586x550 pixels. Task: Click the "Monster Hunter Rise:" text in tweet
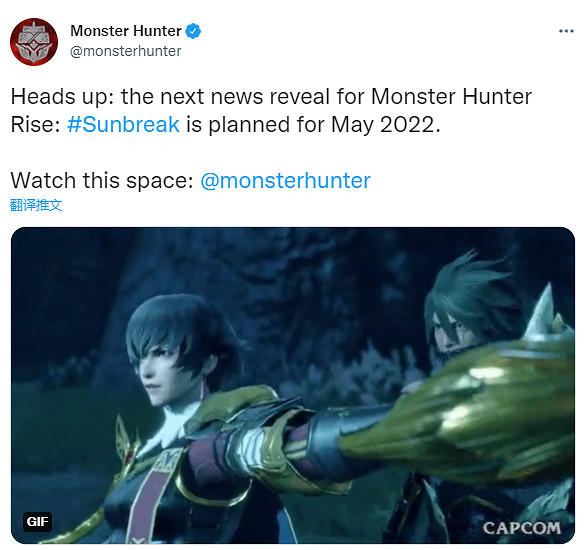[x=451, y=97]
